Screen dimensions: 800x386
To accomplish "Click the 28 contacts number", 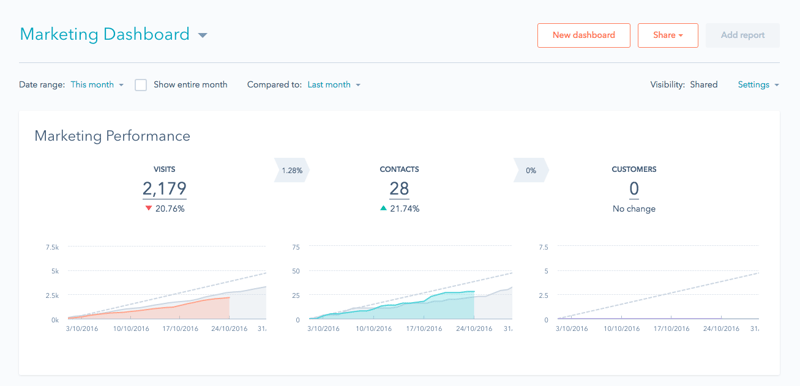I will click(x=399, y=189).
